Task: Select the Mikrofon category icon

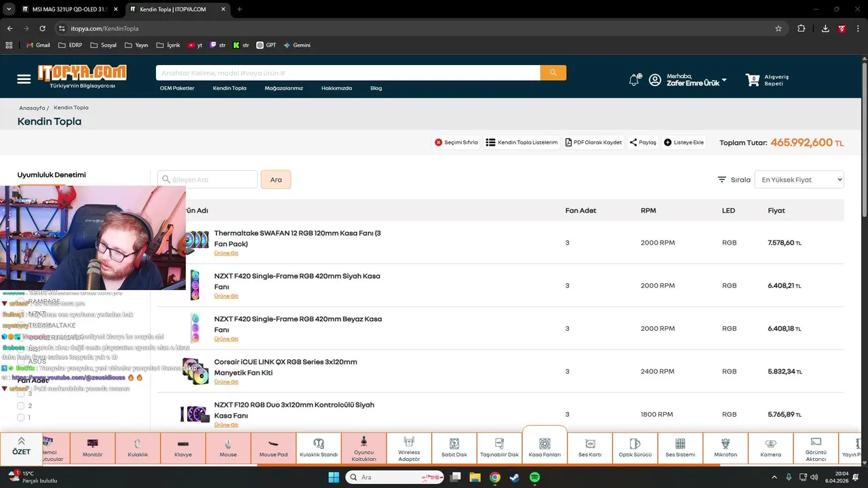Action: point(726,443)
